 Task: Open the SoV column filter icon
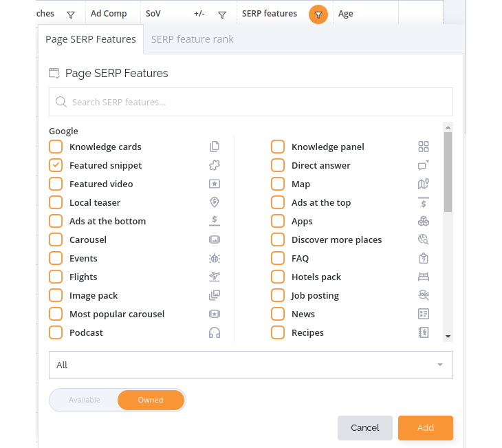222,14
